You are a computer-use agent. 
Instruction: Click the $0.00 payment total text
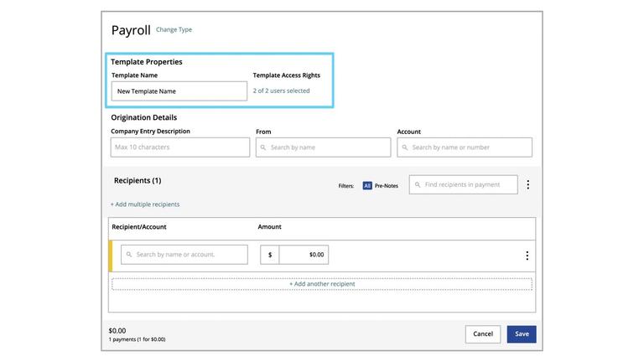click(117, 330)
